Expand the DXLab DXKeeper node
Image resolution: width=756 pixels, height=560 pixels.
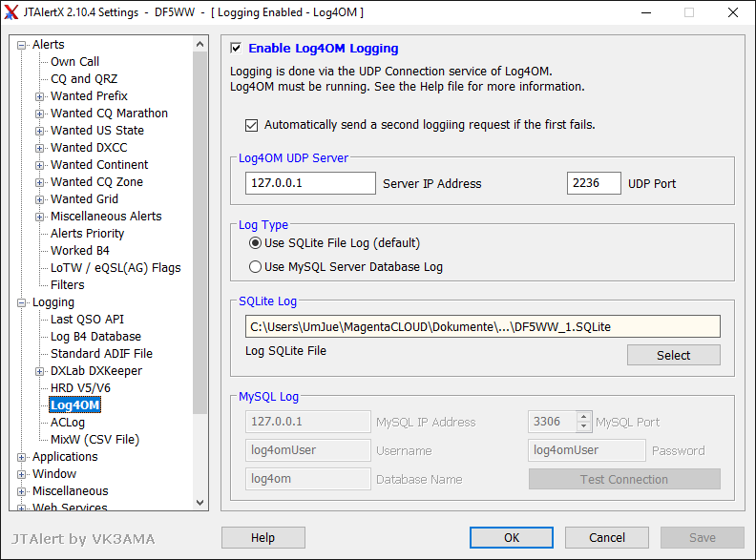[39, 371]
